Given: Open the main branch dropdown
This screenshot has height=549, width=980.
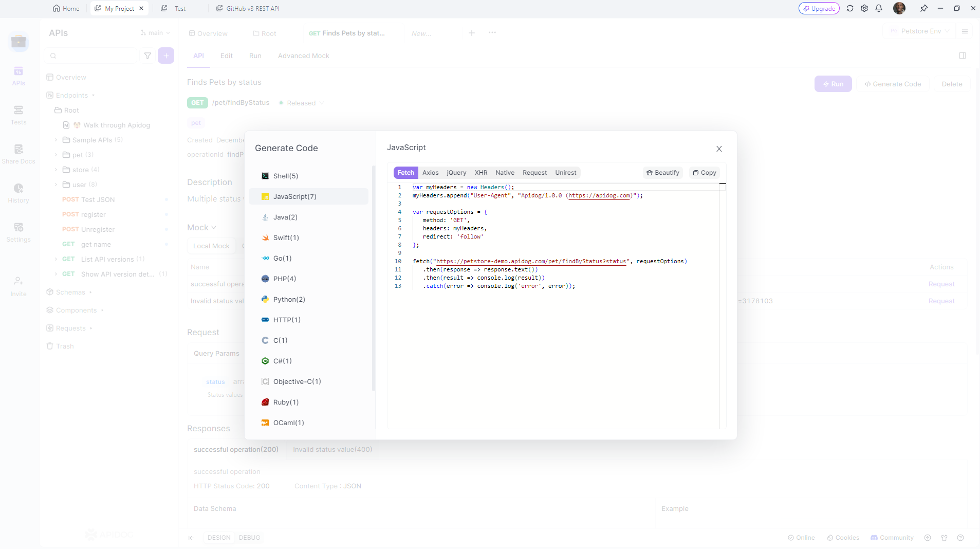Looking at the screenshot, I should [155, 33].
